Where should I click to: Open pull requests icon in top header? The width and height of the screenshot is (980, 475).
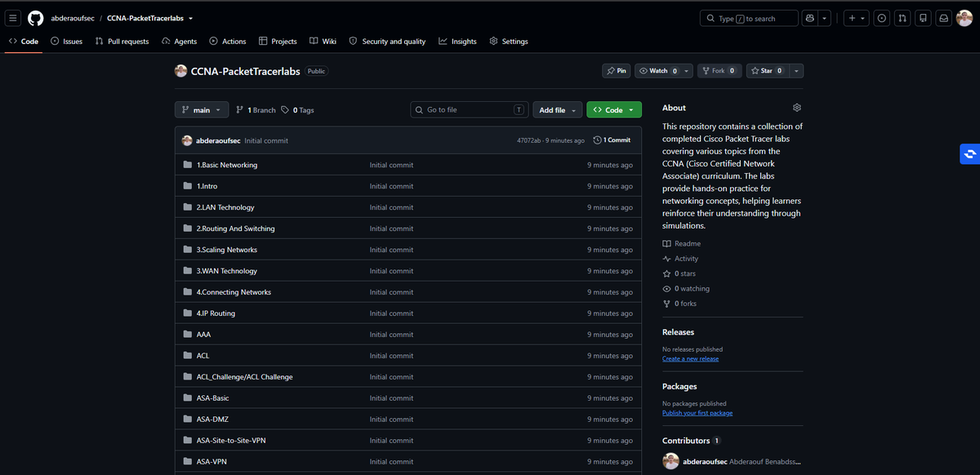click(x=902, y=18)
